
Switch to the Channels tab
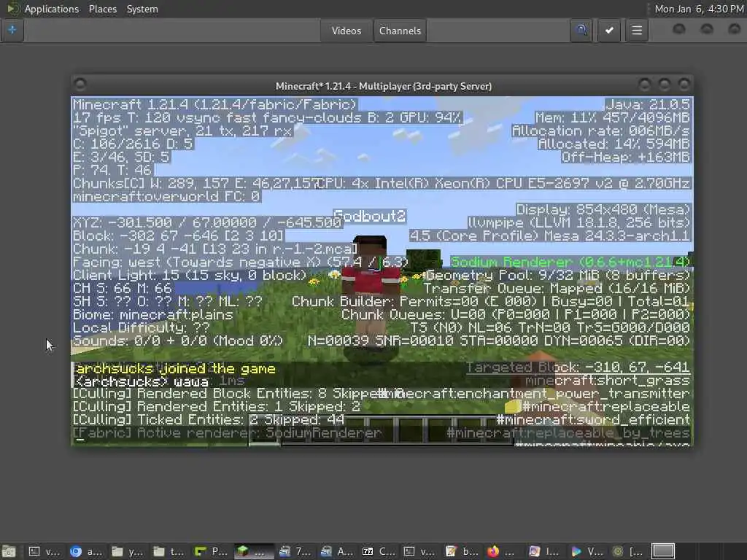point(400,31)
